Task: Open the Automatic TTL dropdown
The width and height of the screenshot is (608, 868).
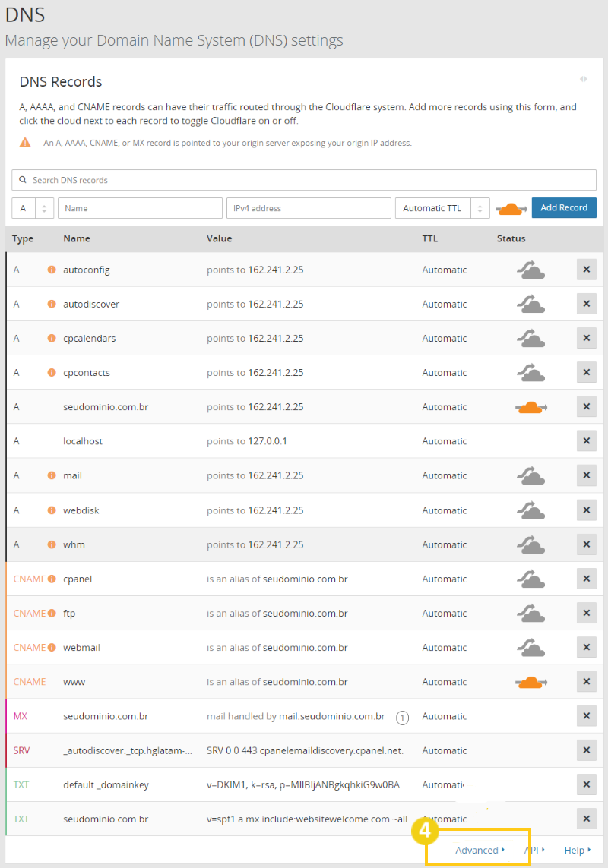Action: click(442, 208)
